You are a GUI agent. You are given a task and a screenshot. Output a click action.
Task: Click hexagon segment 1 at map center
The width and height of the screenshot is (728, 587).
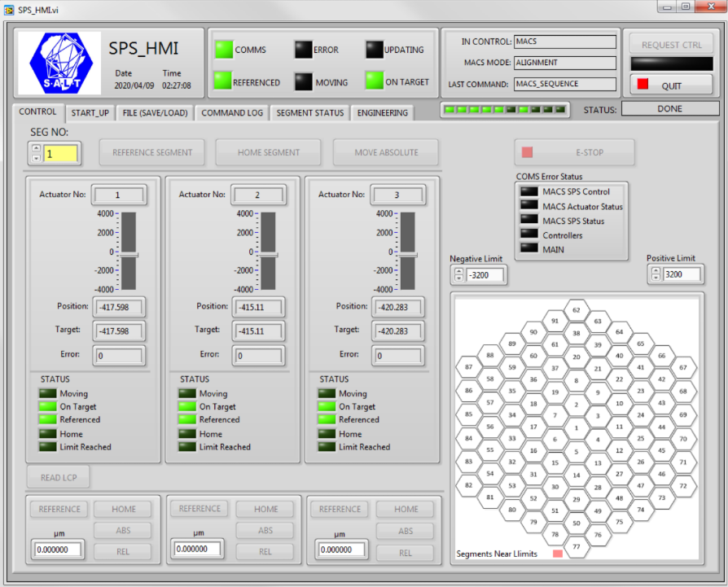576,427
